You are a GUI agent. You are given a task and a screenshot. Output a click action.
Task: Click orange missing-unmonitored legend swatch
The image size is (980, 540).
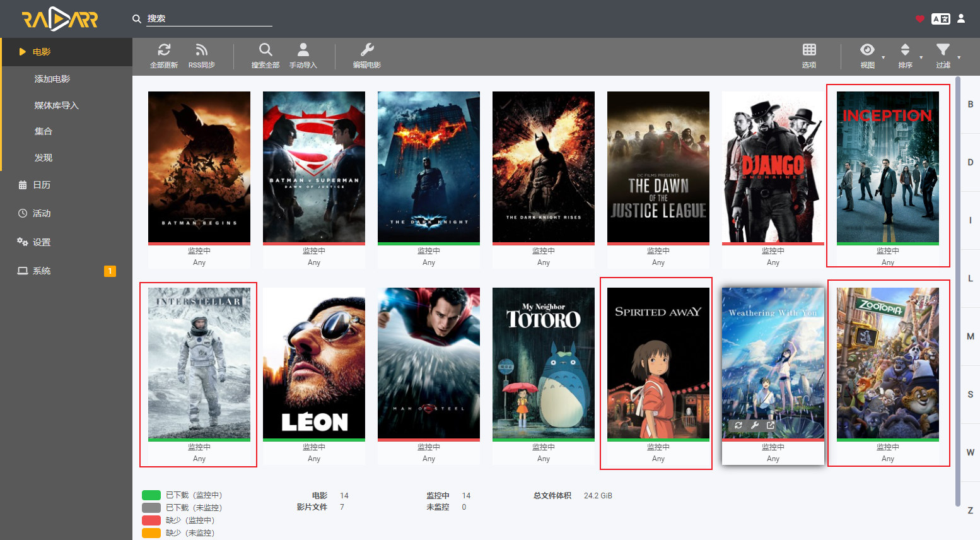click(x=151, y=533)
